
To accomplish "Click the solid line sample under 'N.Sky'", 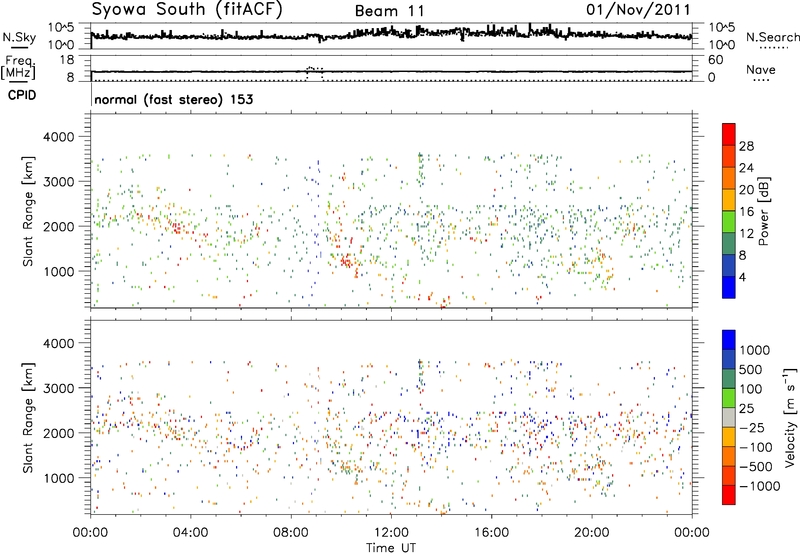I will 19,47.
